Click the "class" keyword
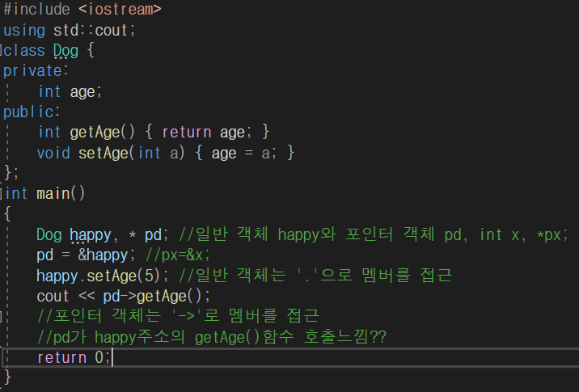The image size is (579, 392). [24, 51]
